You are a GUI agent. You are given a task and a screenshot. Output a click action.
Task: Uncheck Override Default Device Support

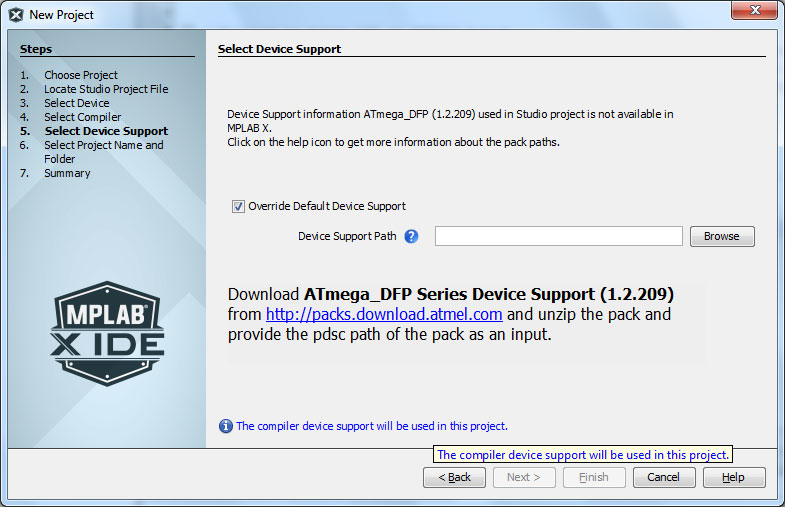[x=238, y=206]
